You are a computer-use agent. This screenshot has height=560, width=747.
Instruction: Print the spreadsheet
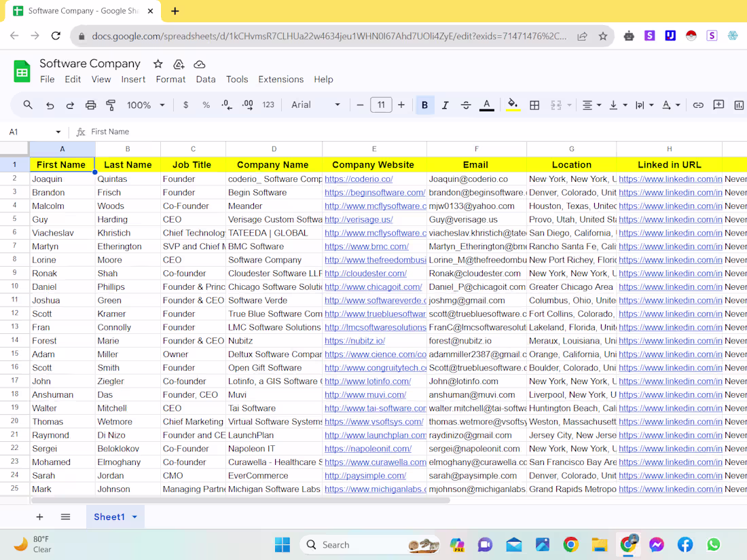click(90, 105)
